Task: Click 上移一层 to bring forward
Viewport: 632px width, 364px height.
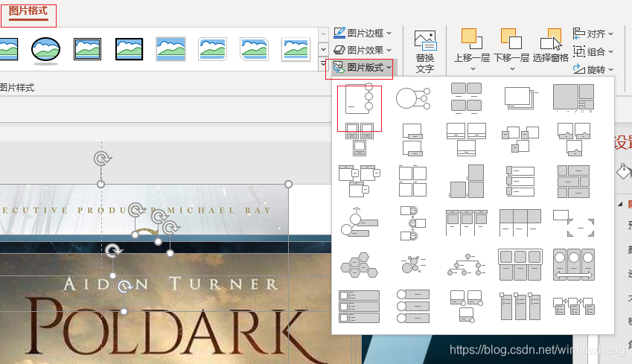Action: click(x=472, y=45)
